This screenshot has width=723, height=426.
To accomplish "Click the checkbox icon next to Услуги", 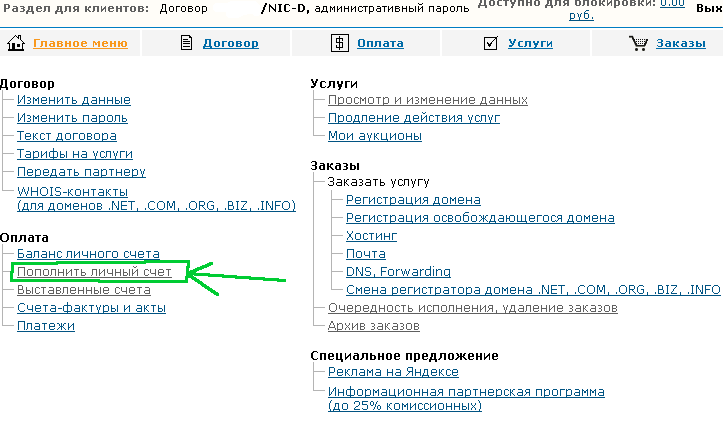I will tap(490, 43).
